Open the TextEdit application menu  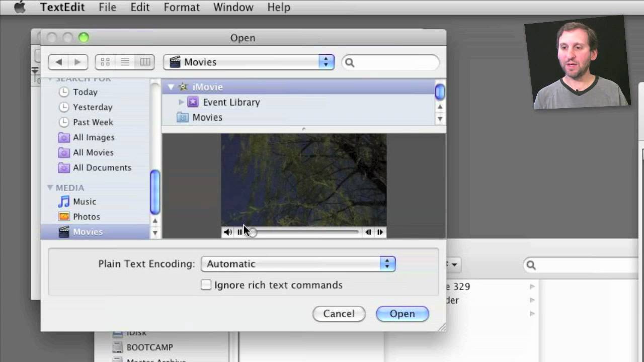62,8
